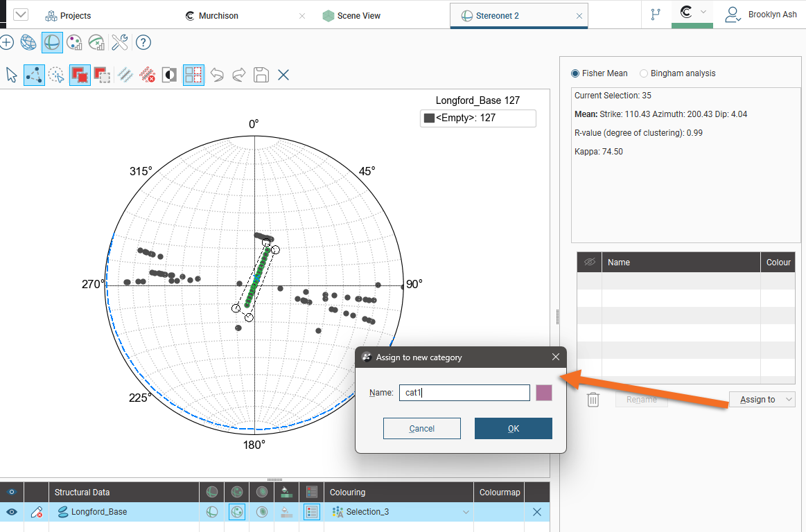Click the edit pencil icon for Longford_Base
The height and width of the screenshot is (532, 806).
(37, 512)
